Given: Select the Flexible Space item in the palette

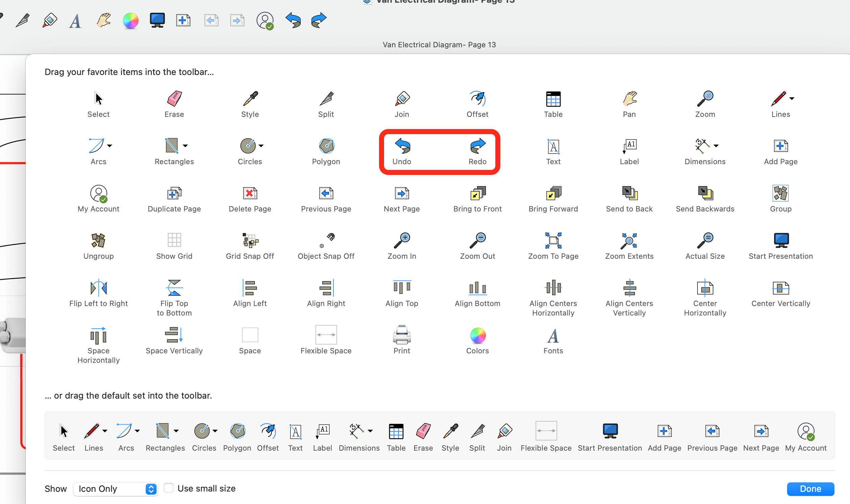Looking at the screenshot, I should pyautogui.click(x=326, y=340).
